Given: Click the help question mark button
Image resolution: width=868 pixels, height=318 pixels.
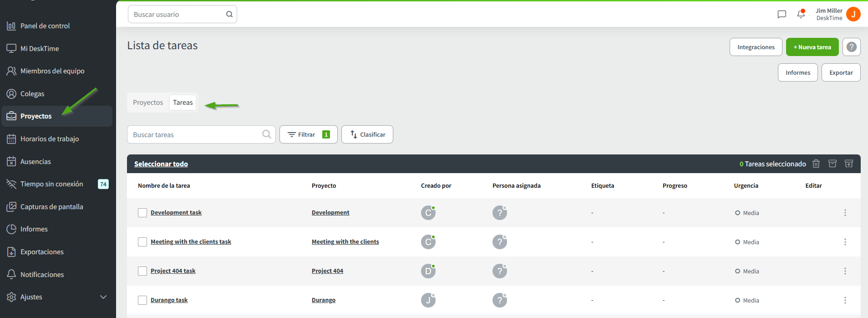Looking at the screenshot, I should [x=851, y=47].
